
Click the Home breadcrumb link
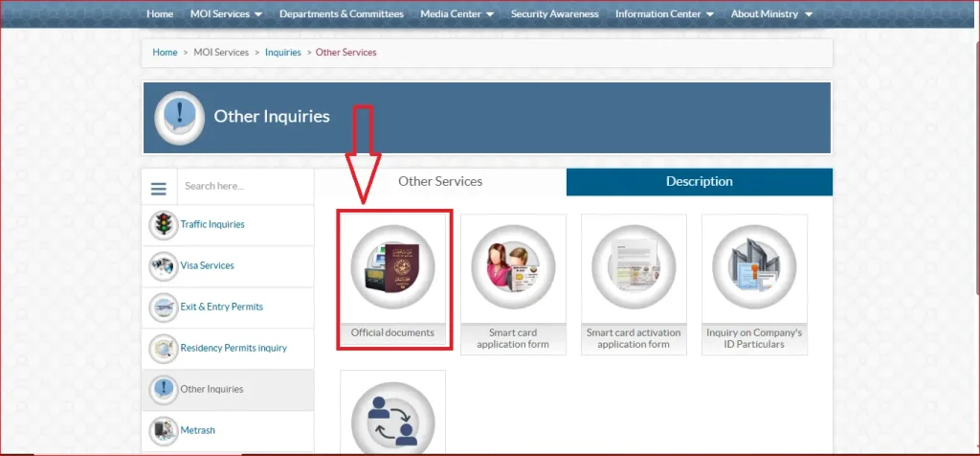165,53
